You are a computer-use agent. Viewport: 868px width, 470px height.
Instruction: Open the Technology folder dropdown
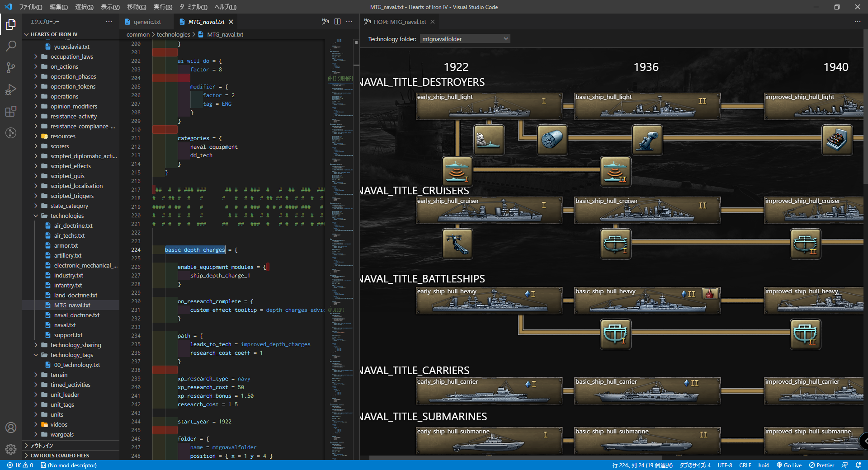click(x=465, y=39)
